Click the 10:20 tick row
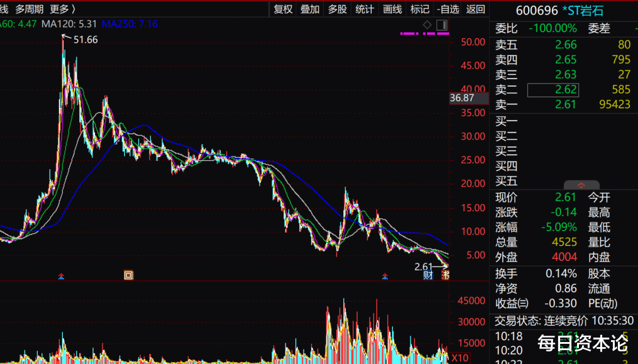 click(564, 351)
